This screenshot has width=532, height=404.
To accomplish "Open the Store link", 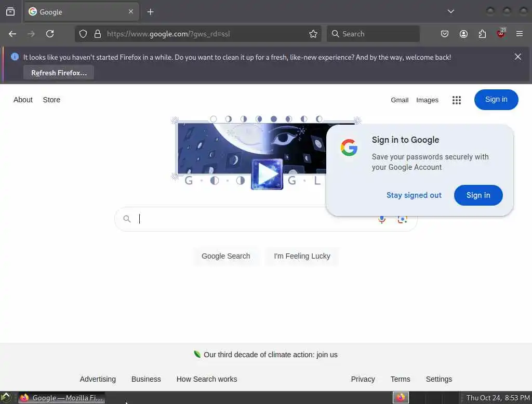I will (51, 100).
